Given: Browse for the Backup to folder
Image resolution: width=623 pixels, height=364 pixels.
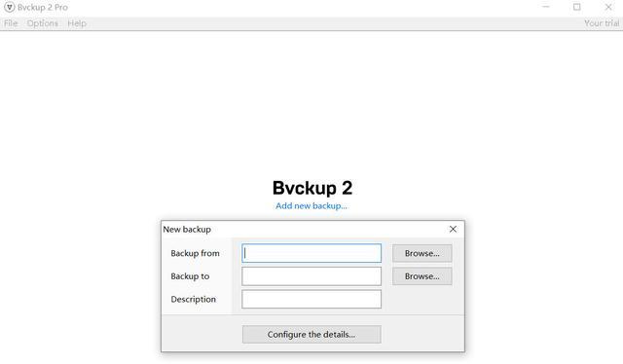Looking at the screenshot, I should [421, 276].
